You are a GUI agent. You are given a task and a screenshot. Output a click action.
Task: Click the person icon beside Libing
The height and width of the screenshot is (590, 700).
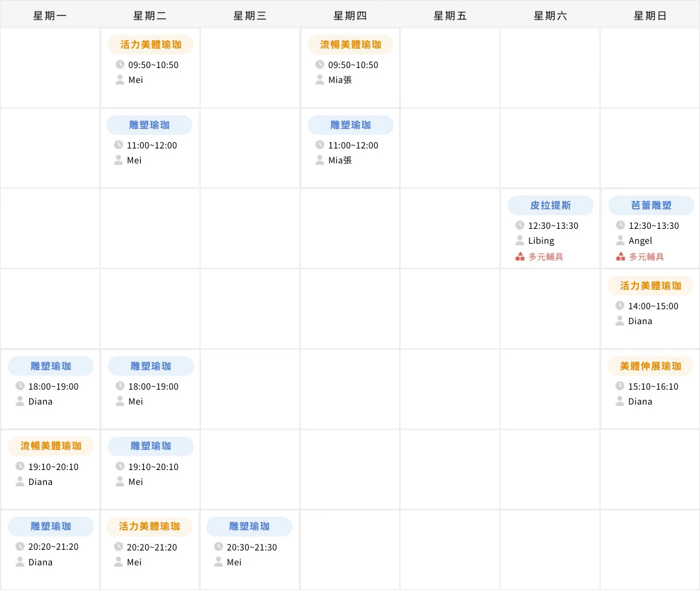(x=519, y=241)
